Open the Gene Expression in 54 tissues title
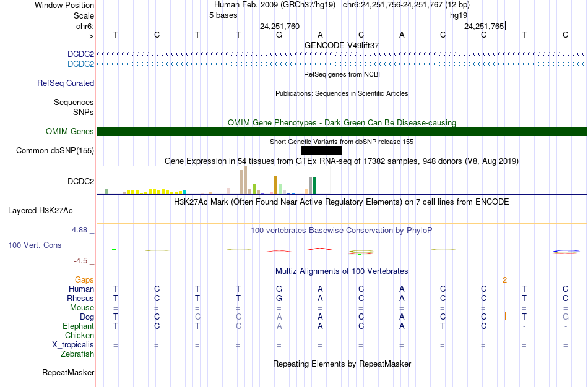The height and width of the screenshot is (387, 588). coord(342,161)
